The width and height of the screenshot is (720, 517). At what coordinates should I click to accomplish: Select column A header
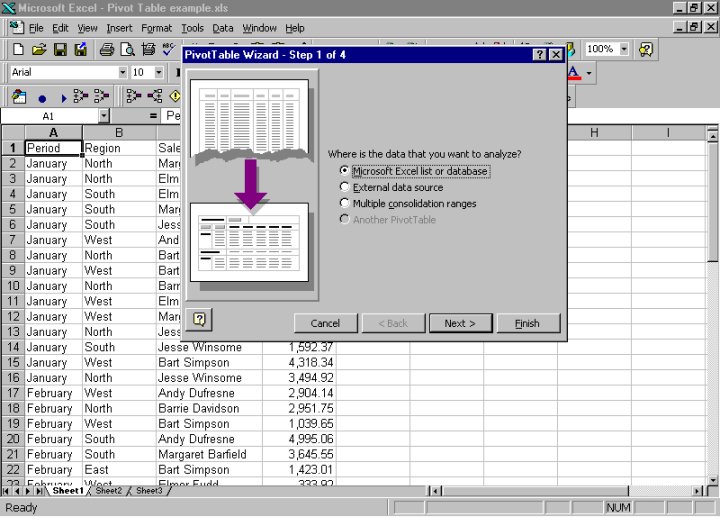53,133
